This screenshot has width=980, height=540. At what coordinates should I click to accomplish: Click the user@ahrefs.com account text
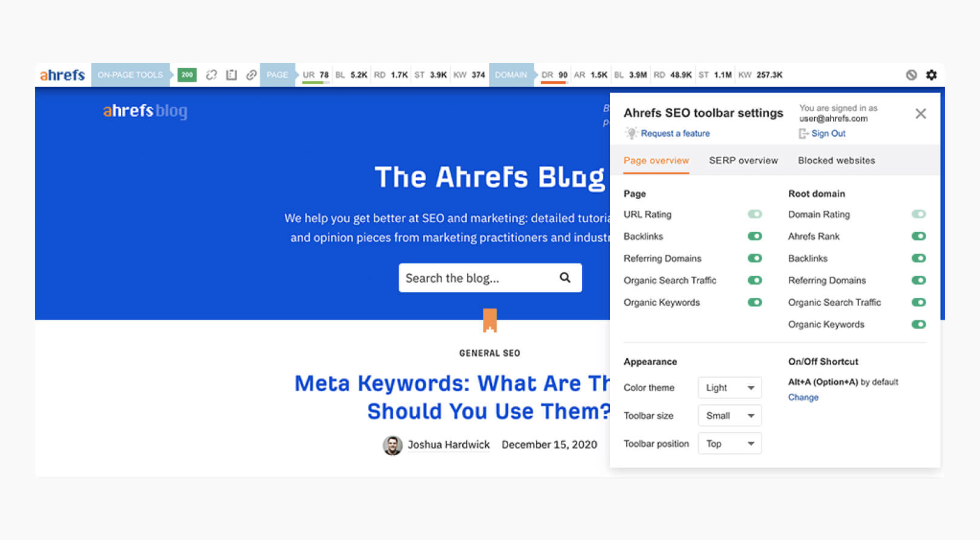click(833, 119)
